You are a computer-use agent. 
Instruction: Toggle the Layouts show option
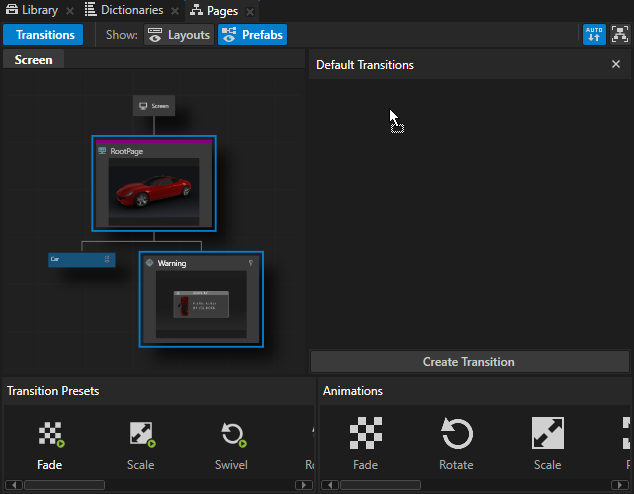pyautogui.click(x=179, y=35)
